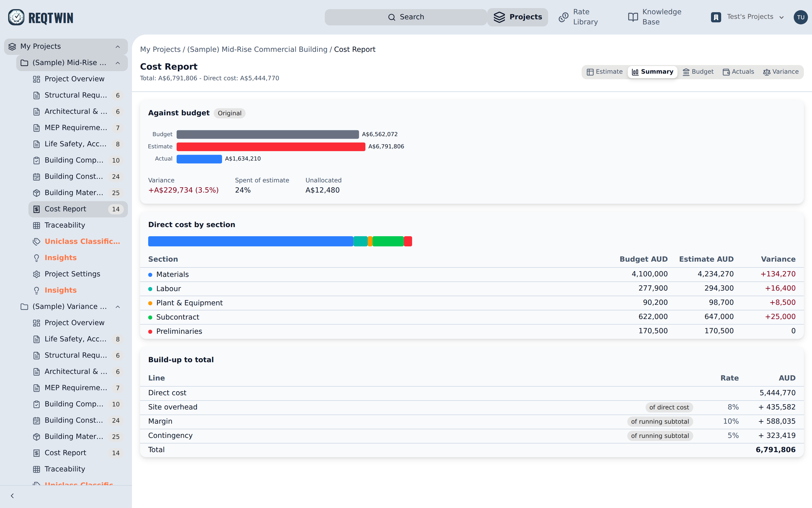Click the Knowledge Base book icon
Viewport: 812px width, 508px height.
point(633,17)
